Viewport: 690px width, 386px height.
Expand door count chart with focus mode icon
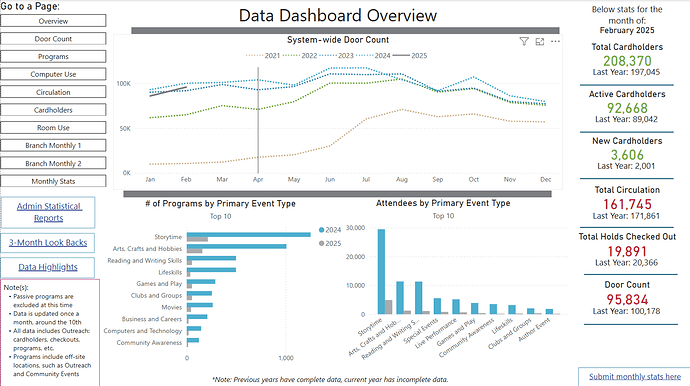[x=540, y=41]
